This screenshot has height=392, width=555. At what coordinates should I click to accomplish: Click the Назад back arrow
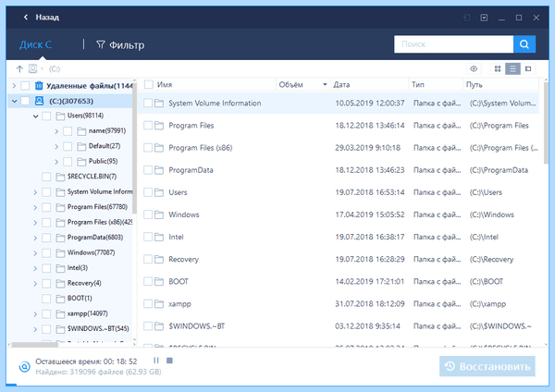pos(26,17)
